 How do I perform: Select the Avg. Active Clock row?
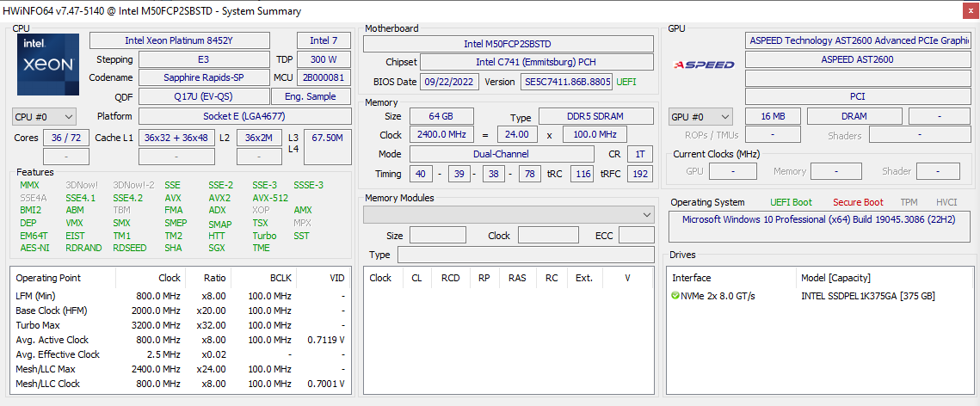click(x=181, y=340)
